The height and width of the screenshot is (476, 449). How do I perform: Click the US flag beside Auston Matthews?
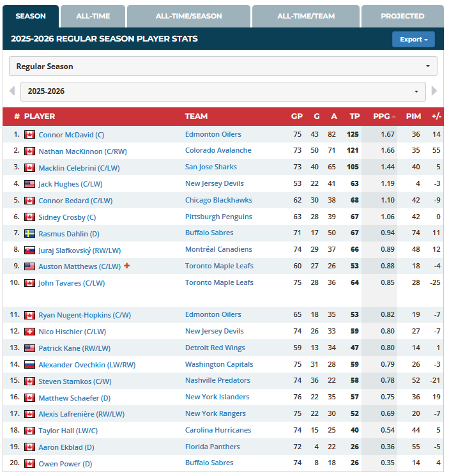click(x=29, y=266)
